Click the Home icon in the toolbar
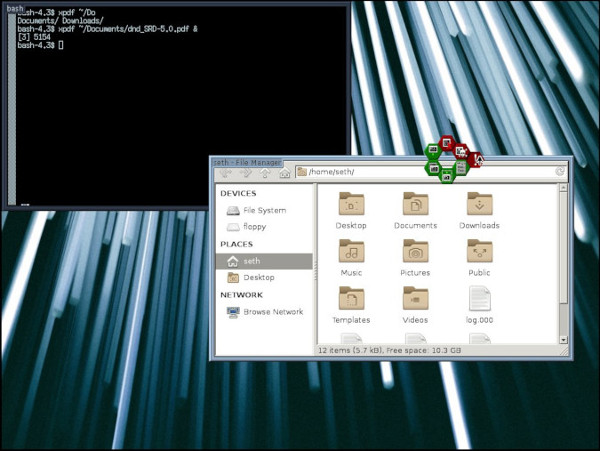This screenshot has height=451, width=600. click(x=284, y=172)
